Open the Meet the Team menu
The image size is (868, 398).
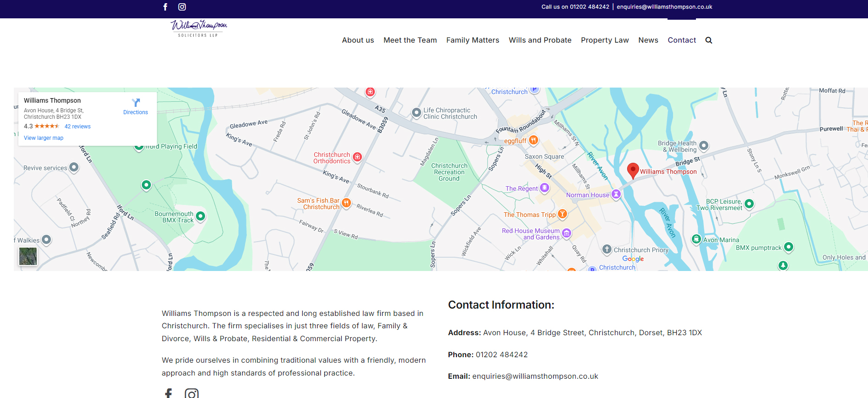410,40
